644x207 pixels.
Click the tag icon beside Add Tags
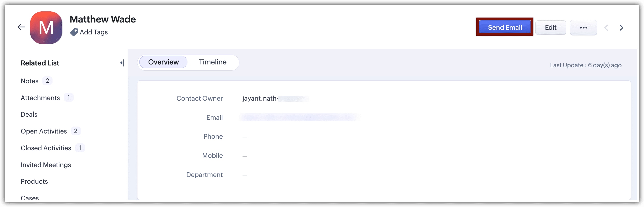click(x=74, y=32)
